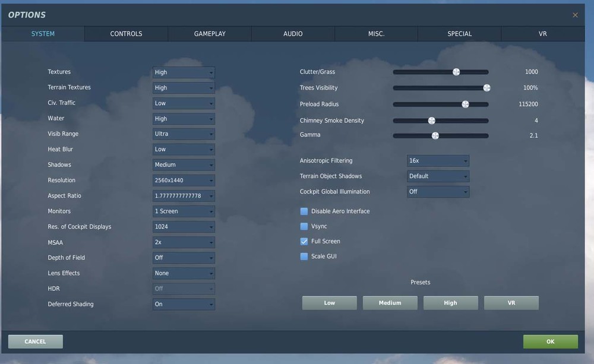This screenshot has width=594, height=364.
Task: Click the OPTIONS window title
Action: (27, 15)
